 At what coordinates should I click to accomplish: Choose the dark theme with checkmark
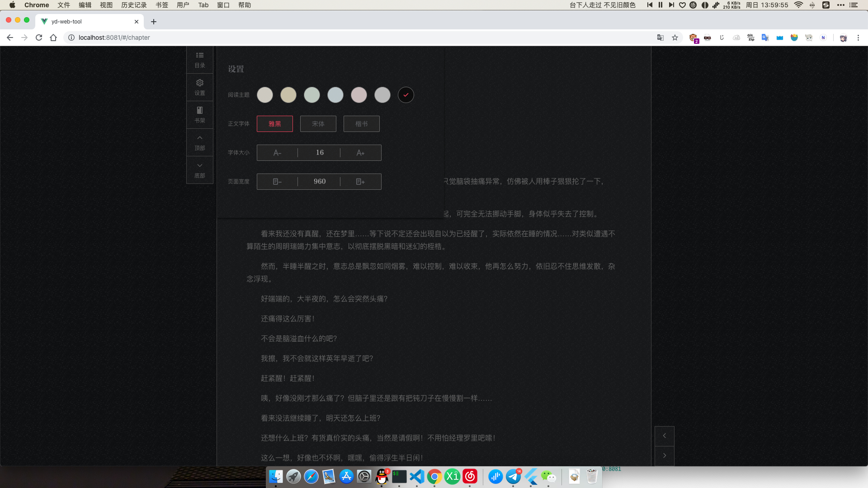click(x=406, y=95)
